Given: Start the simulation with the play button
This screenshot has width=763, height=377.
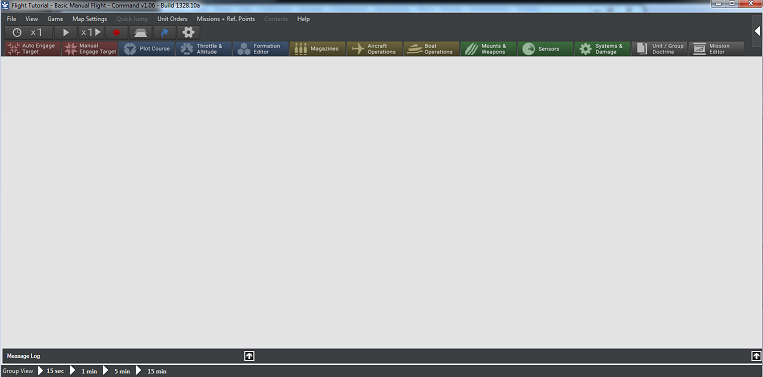Looking at the screenshot, I should pos(65,33).
